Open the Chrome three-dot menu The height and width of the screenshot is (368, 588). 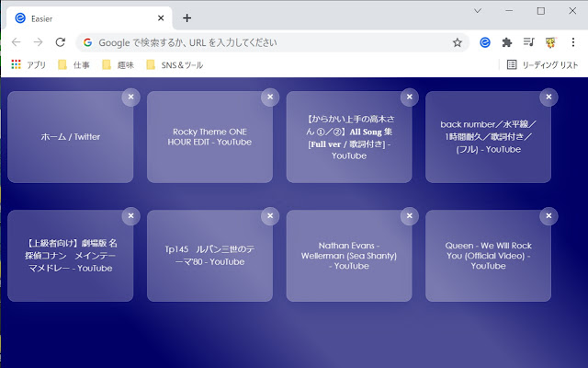coord(573,42)
